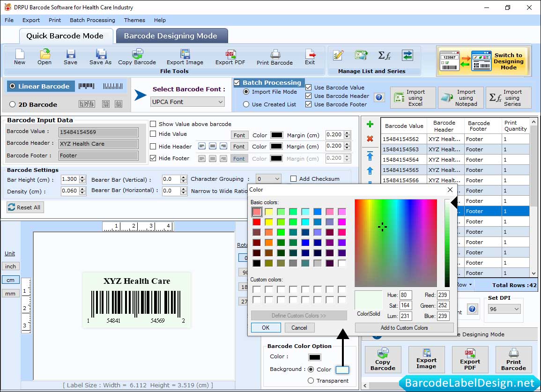Open the Batch Processing menu
The height and width of the screenshot is (392, 541).
[92, 20]
